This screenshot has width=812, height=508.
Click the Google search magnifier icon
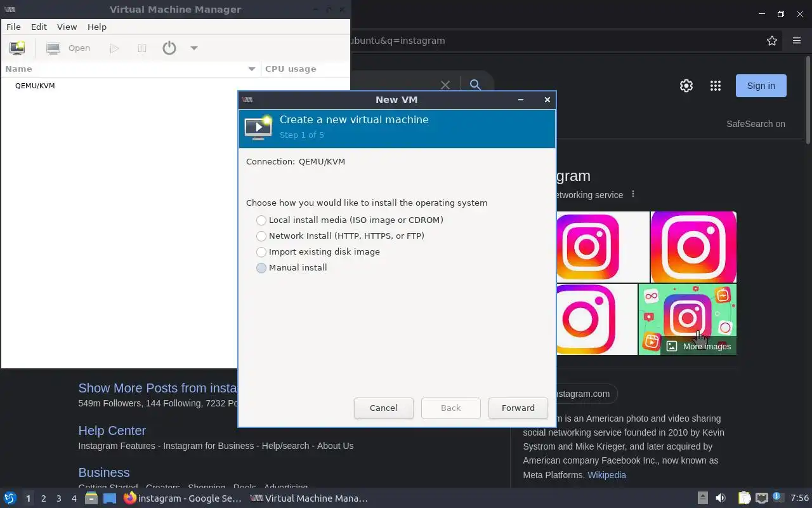475,84
